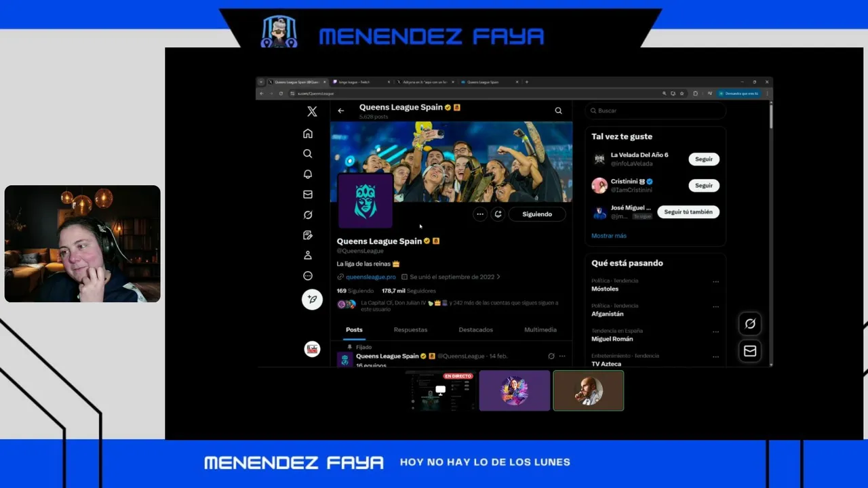Bookmark page with star icon
The height and width of the screenshot is (488, 868).
(681, 94)
